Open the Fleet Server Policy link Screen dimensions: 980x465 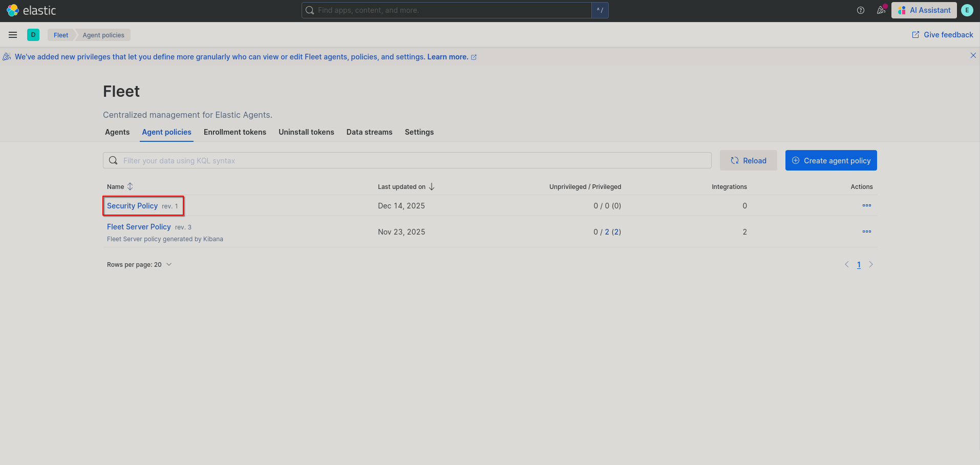click(139, 227)
